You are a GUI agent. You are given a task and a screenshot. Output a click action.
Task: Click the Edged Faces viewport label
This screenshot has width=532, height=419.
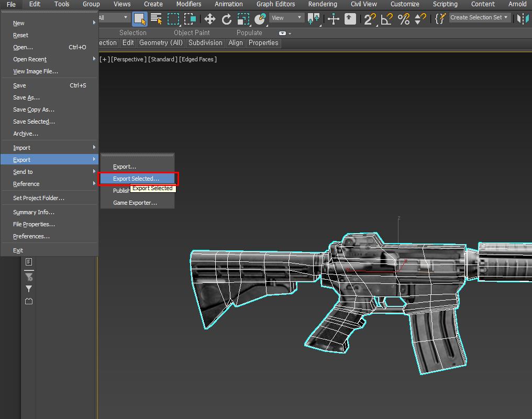[198, 59]
